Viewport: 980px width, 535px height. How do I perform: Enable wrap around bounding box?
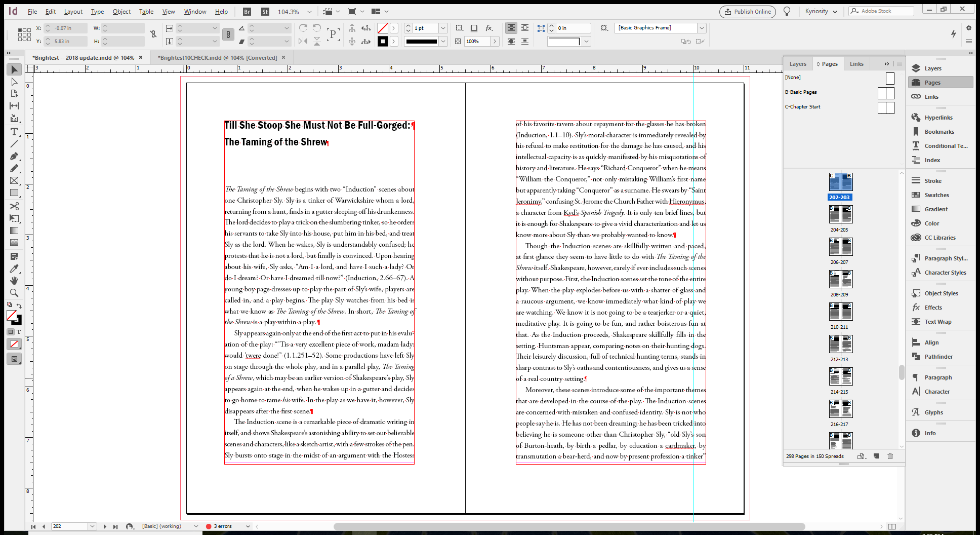(525, 28)
